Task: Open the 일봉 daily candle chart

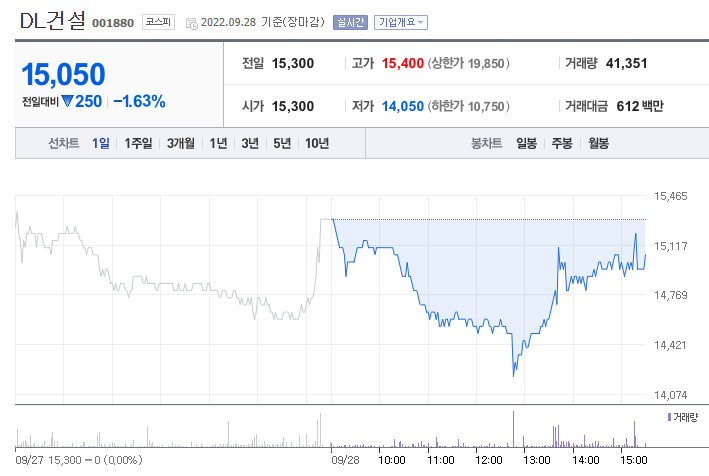Action: point(526,143)
